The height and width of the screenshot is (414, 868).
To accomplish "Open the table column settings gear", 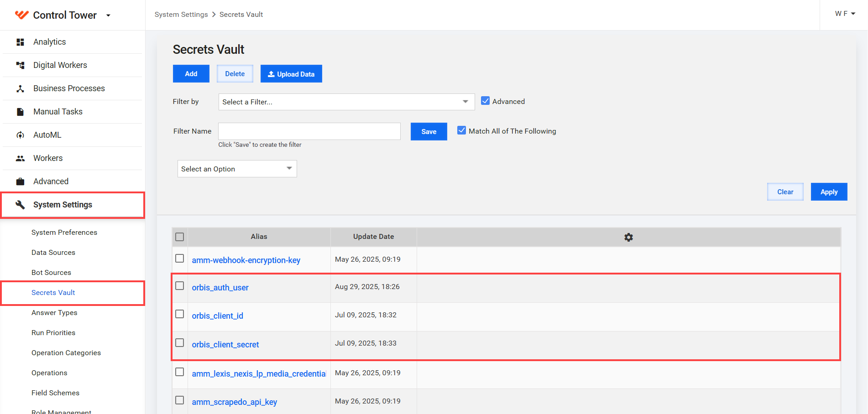I will [x=628, y=237].
